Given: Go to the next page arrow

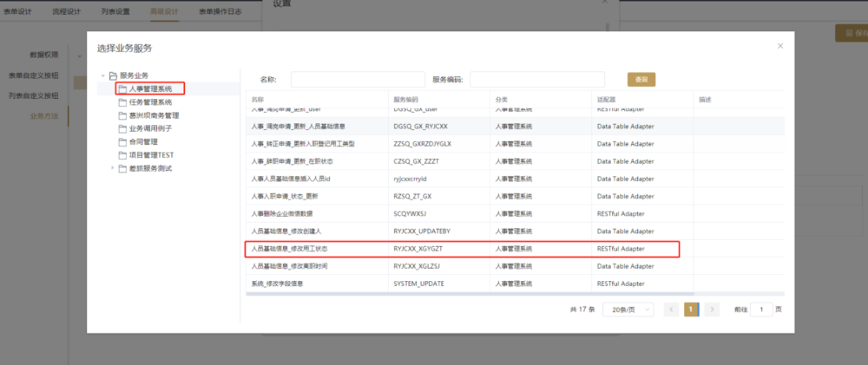Looking at the screenshot, I should coord(712,310).
